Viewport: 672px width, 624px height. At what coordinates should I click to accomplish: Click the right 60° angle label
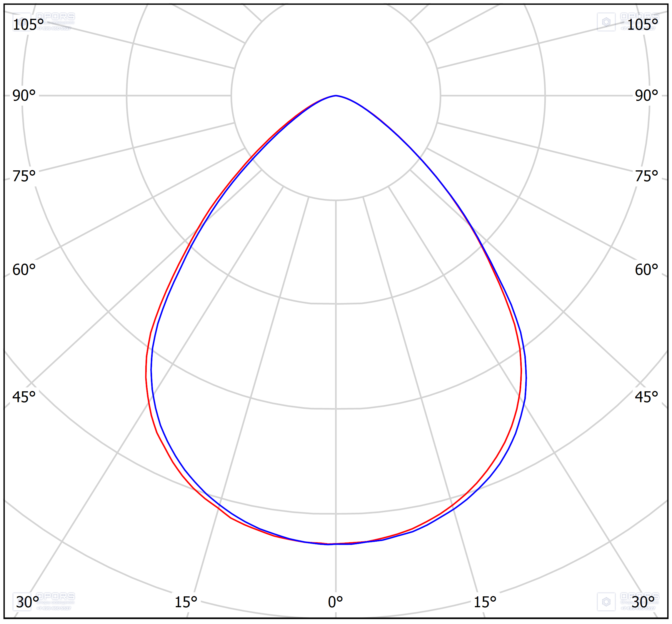(x=646, y=270)
